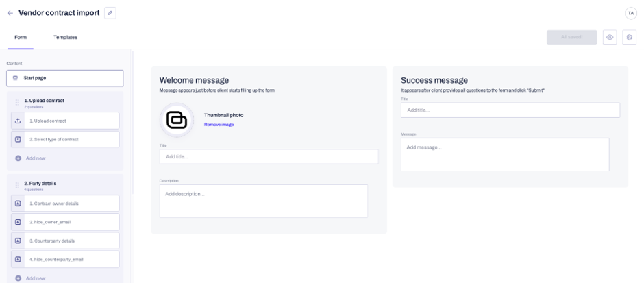Open the TA user avatar menu

tap(631, 13)
